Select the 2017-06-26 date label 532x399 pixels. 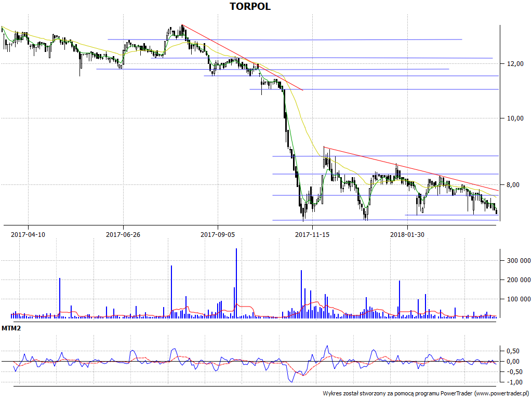123,234
